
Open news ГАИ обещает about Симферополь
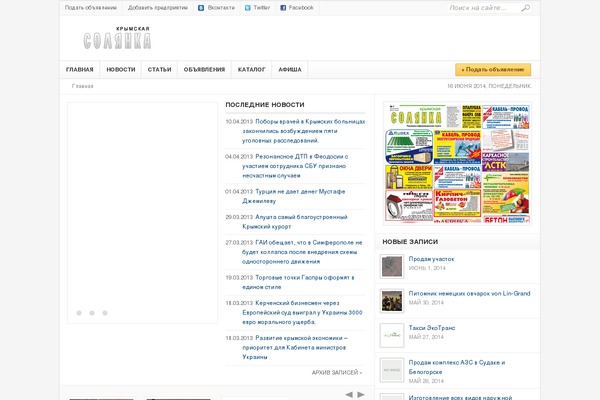[x=302, y=252]
